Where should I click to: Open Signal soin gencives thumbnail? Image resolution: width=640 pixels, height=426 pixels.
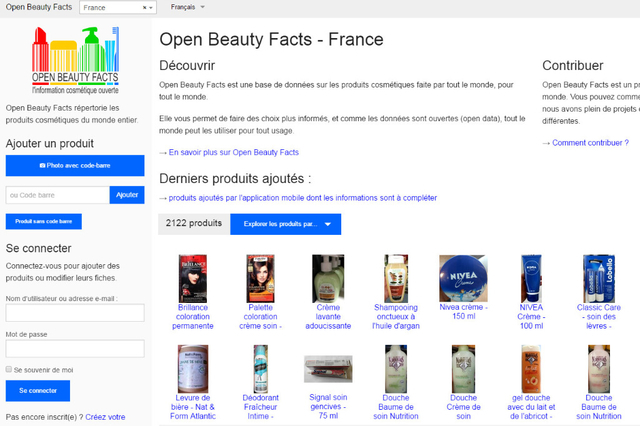328,369
